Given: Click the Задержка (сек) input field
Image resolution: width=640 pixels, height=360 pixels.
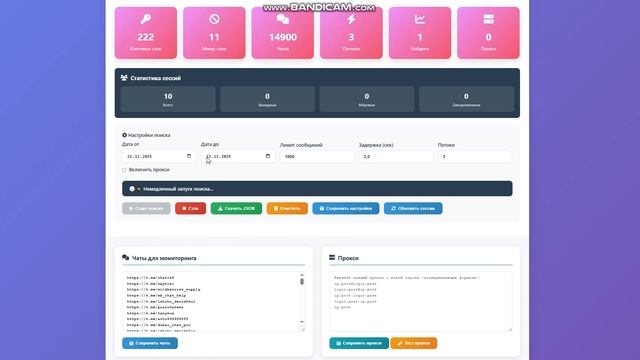Looking at the screenshot, I should pyautogui.click(x=396, y=156).
